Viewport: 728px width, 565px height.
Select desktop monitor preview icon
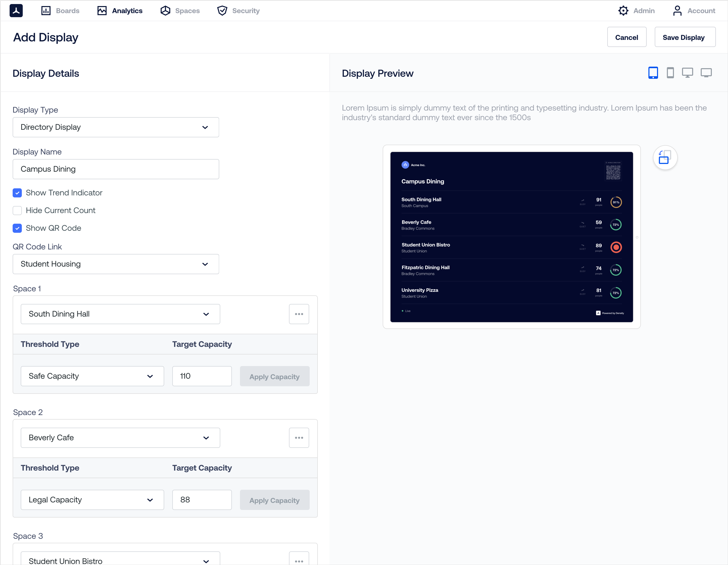click(x=687, y=73)
